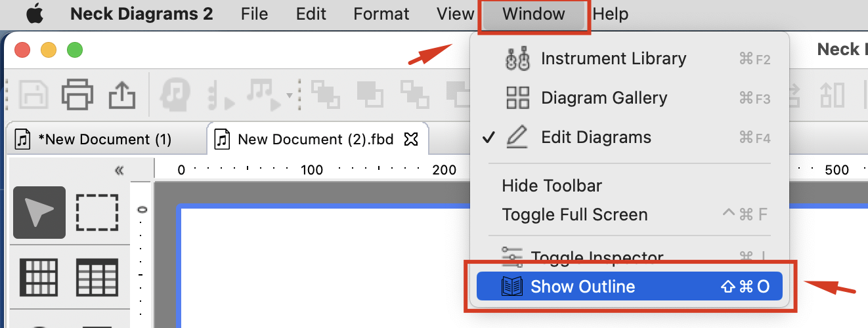This screenshot has height=328, width=868.
Task: Open the Apple menu
Action: [35, 14]
